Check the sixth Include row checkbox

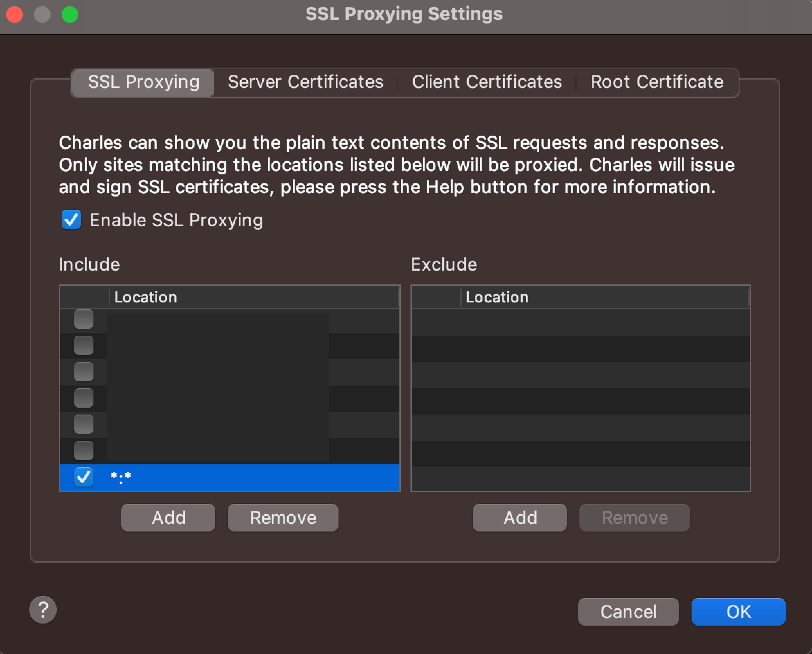(83, 451)
